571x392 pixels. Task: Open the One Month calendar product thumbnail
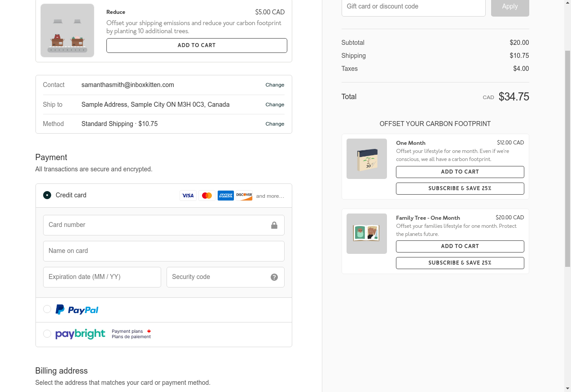(367, 159)
